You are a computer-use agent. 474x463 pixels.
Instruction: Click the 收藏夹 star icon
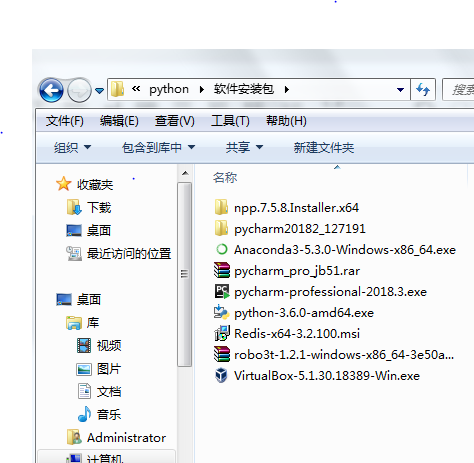(63, 184)
